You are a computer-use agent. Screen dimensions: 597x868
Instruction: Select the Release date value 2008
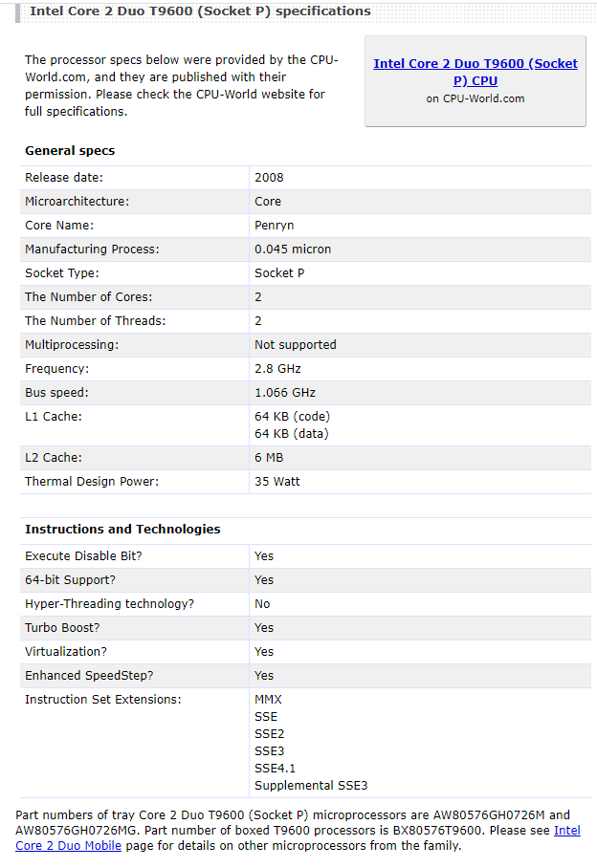click(269, 178)
